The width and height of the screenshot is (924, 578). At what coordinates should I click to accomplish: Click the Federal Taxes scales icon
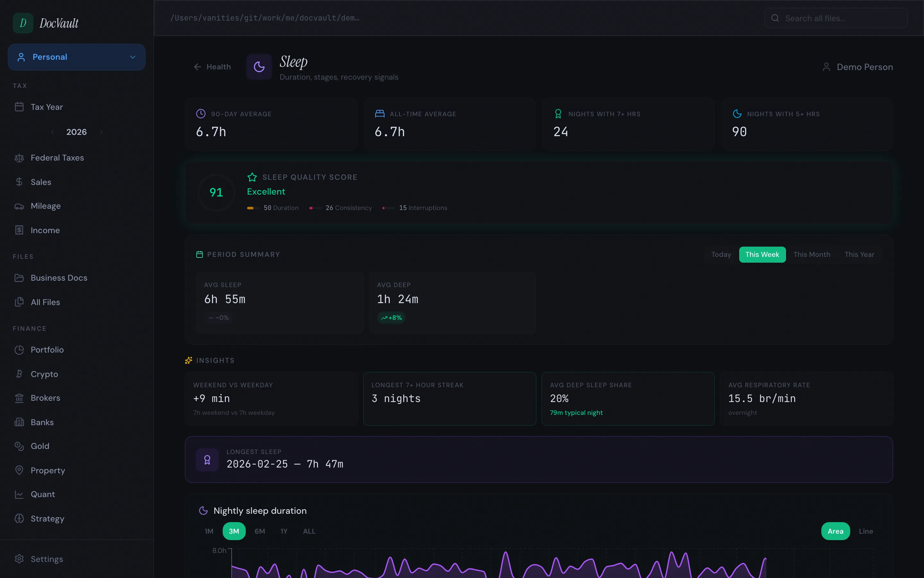pos(19,158)
